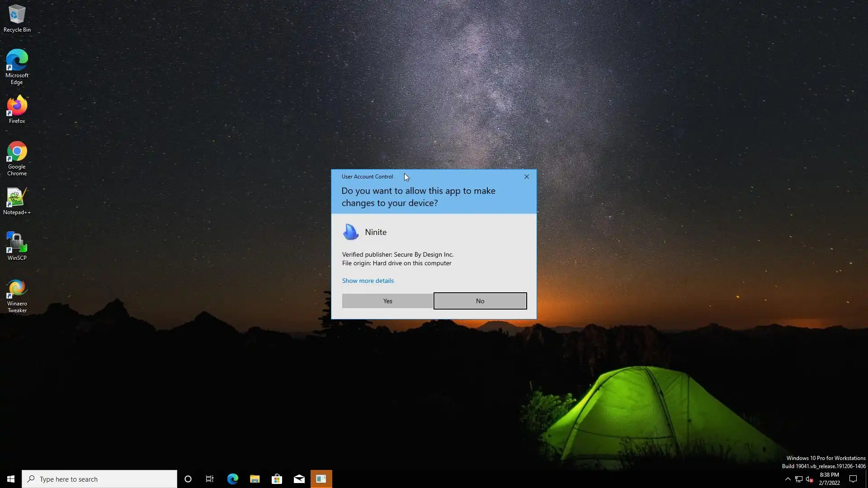
Task: Open Microsoft Store from taskbar
Action: tap(277, 479)
